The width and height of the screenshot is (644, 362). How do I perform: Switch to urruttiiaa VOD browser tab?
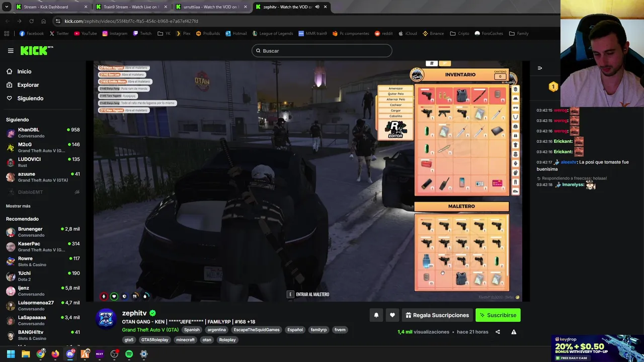click(210, 7)
